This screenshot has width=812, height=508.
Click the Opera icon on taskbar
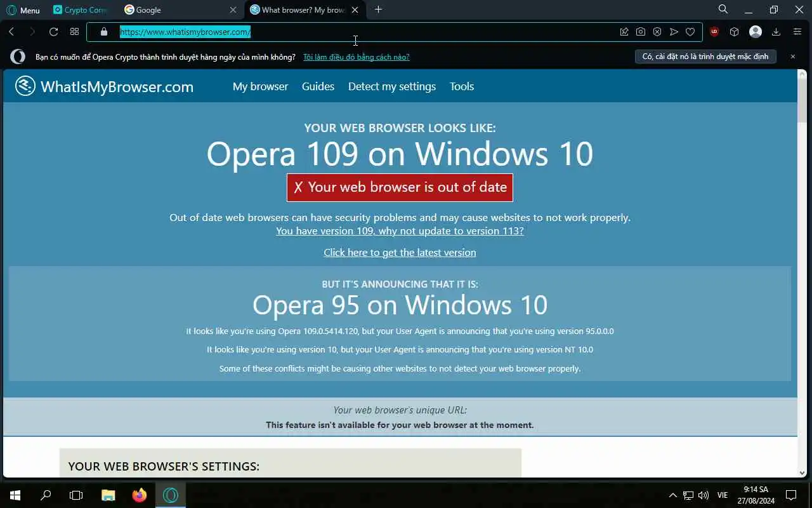click(170, 495)
